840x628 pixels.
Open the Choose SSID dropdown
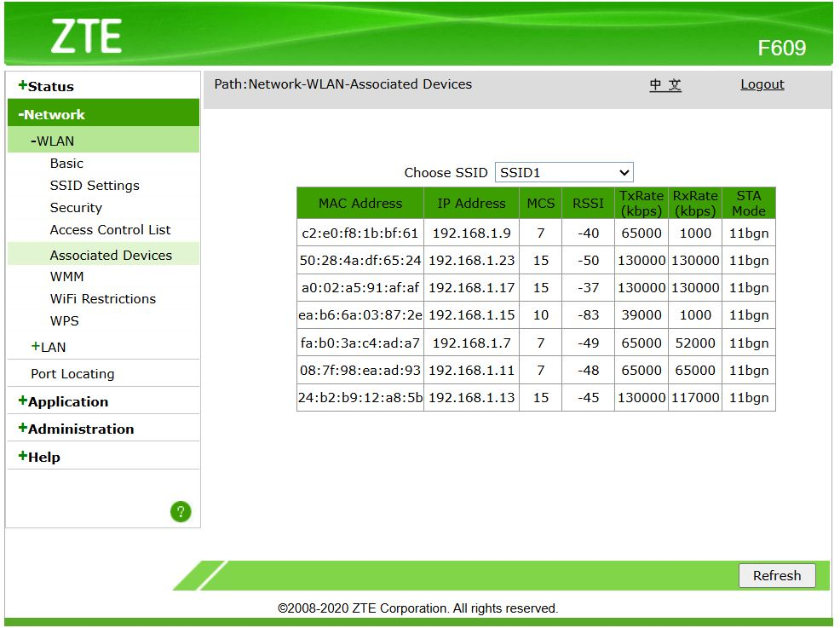tap(564, 173)
